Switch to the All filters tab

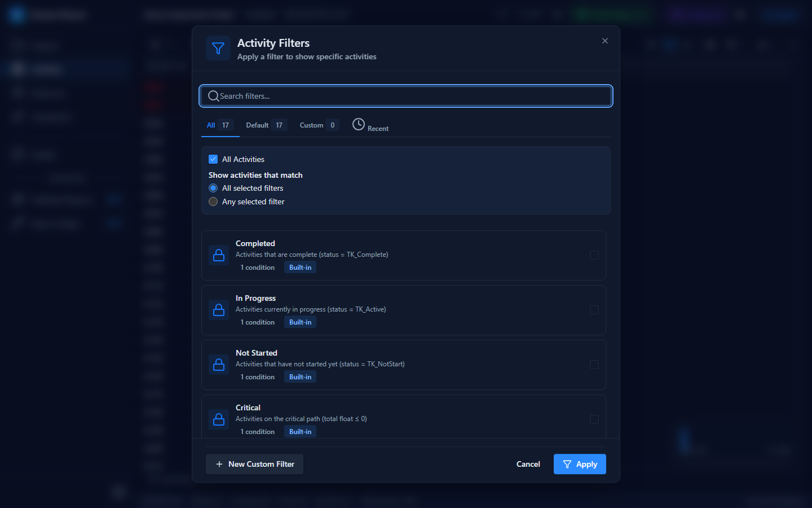pos(220,125)
